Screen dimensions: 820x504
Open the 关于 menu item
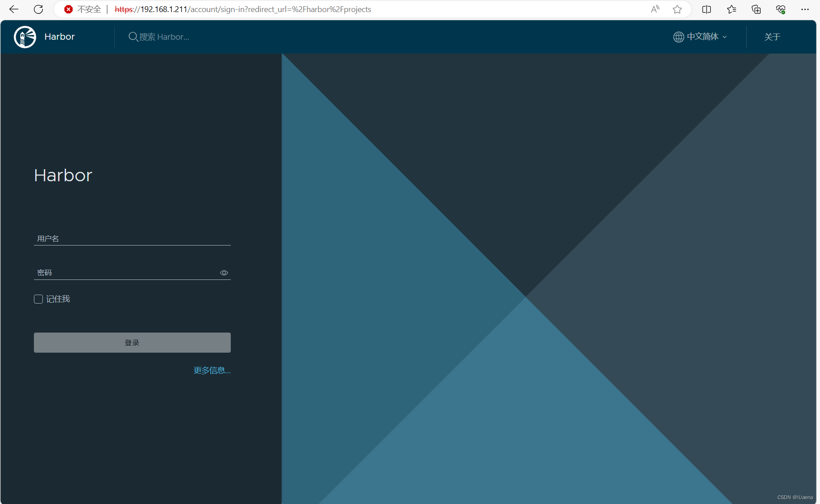772,37
